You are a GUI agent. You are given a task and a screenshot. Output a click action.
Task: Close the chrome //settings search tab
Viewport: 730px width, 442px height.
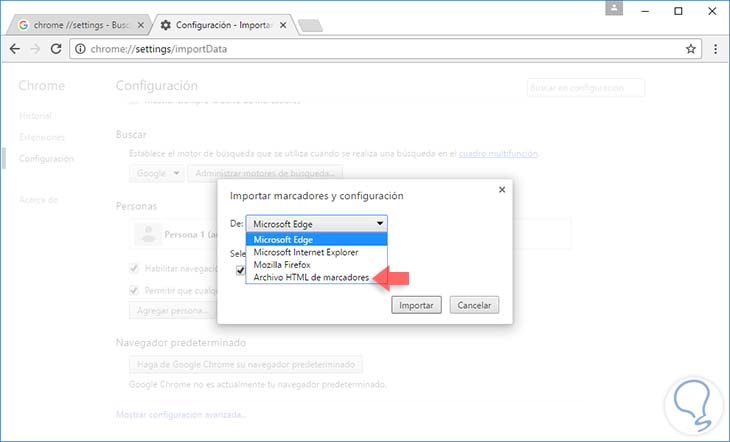point(141,25)
